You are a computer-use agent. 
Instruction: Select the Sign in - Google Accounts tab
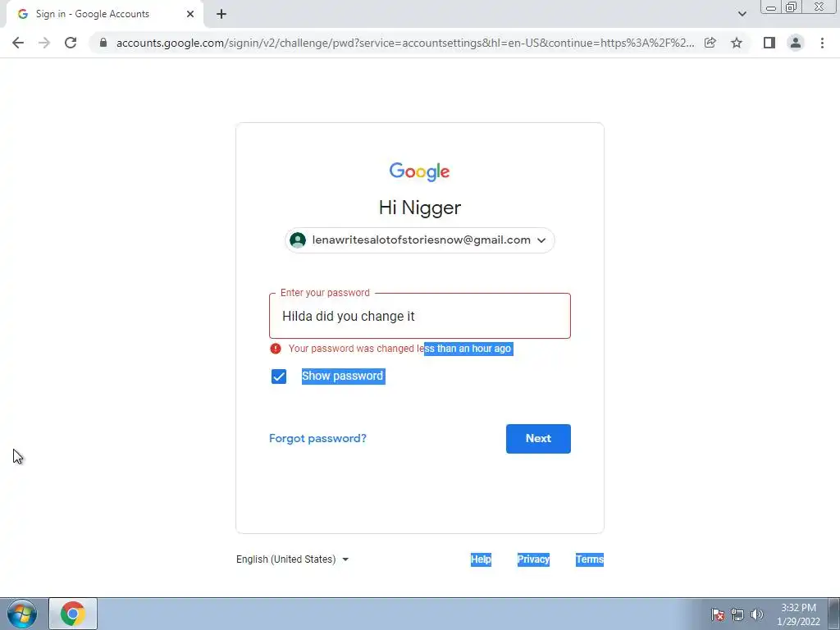(104, 14)
